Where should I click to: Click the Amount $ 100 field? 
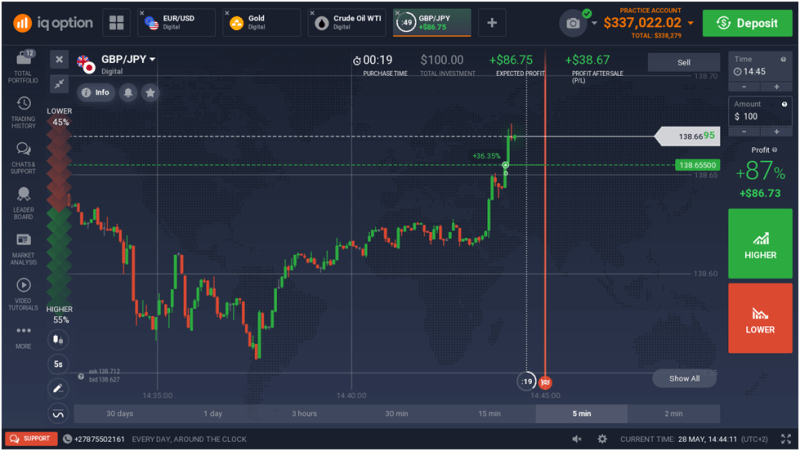click(760, 111)
